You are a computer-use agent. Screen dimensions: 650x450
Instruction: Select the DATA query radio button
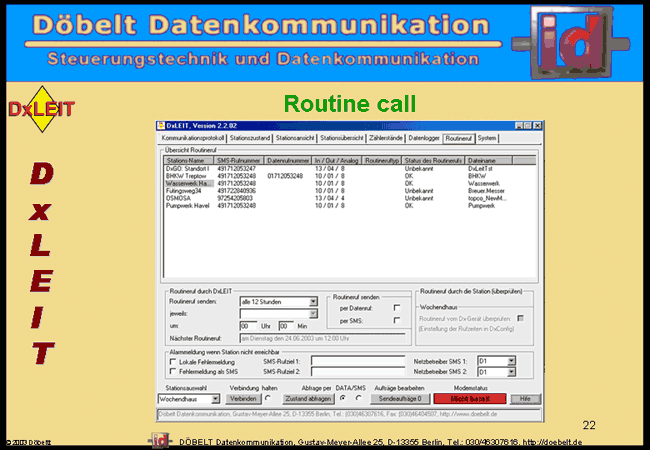point(342,398)
